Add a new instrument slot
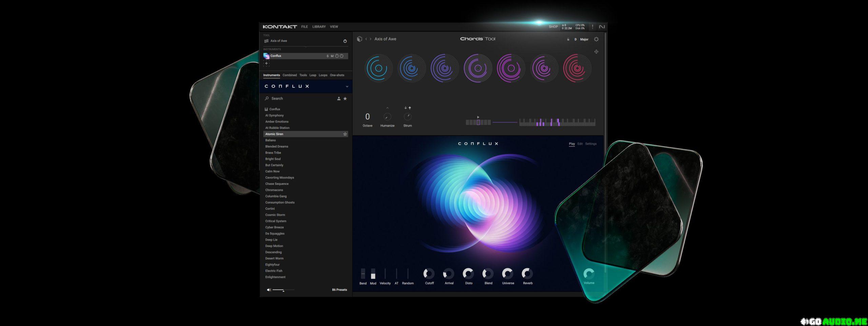This screenshot has width=868, height=326. 267,63
